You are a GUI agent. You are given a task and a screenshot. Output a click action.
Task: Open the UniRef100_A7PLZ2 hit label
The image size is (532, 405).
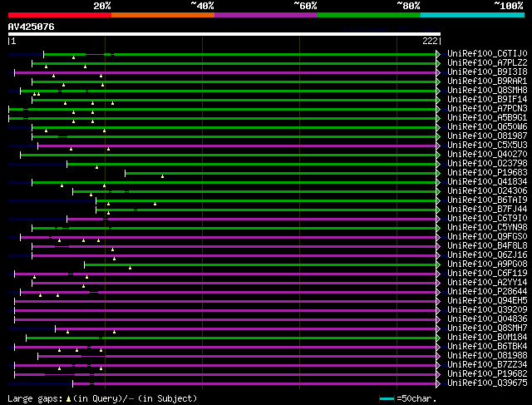point(487,63)
